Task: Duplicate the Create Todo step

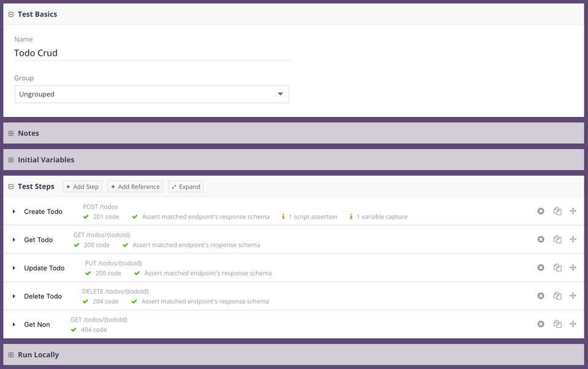Action: coord(557,211)
